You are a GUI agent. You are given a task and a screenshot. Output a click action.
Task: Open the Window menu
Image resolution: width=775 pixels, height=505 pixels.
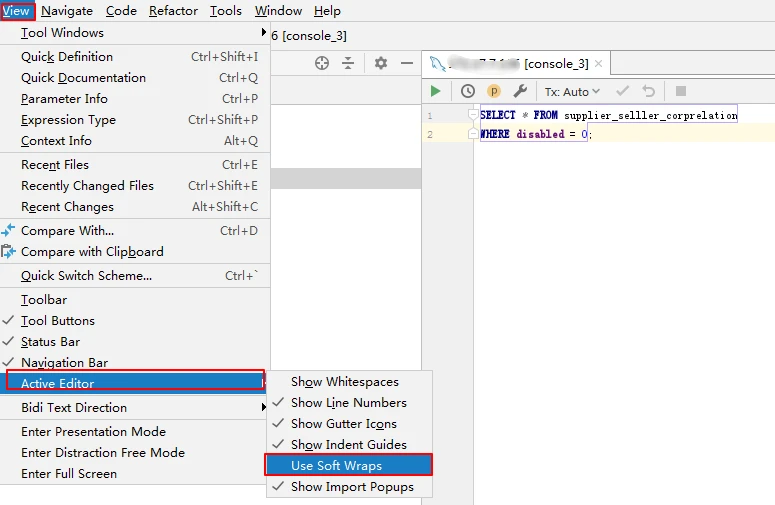click(x=278, y=10)
